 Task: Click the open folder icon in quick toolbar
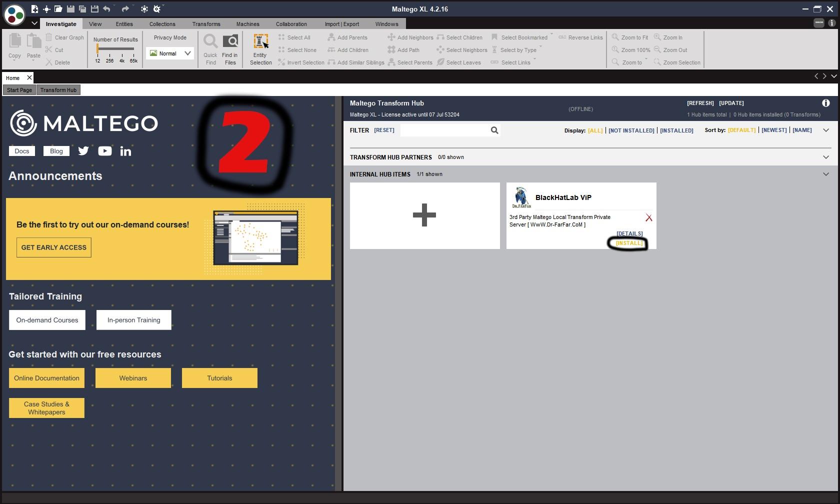pos(58,9)
